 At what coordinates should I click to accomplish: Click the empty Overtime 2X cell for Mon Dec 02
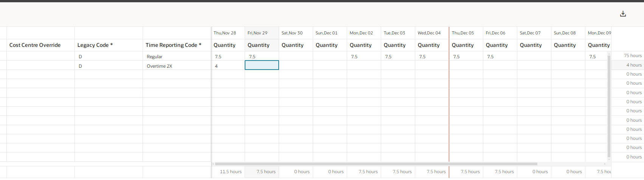click(364, 66)
